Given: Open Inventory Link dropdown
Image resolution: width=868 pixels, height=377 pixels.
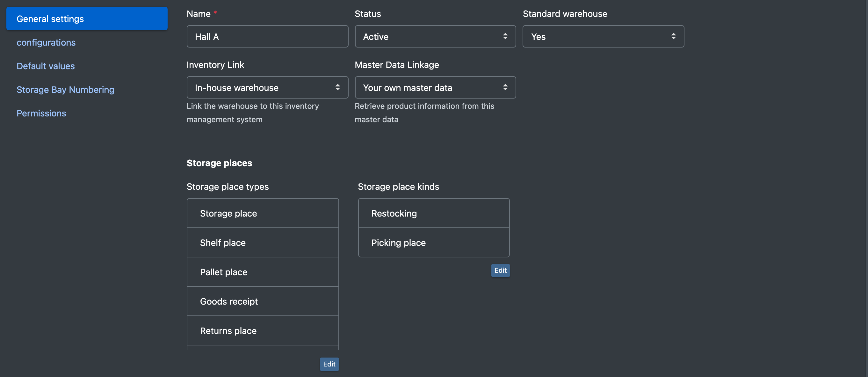Looking at the screenshot, I should click(x=267, y=87).
